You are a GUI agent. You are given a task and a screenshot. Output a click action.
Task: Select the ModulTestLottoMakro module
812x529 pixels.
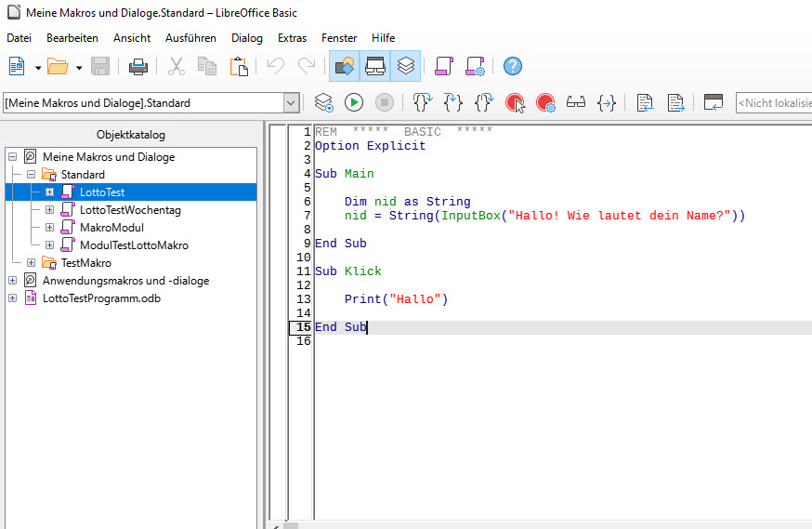tap(134, 245)
